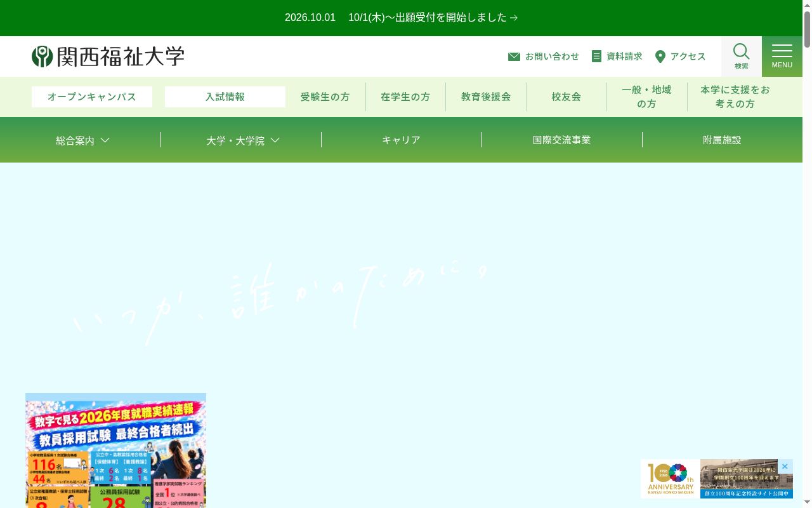Open the hamburger MENU
The image size is (812, 508).
pyautogui.click(x=782, y=57)
